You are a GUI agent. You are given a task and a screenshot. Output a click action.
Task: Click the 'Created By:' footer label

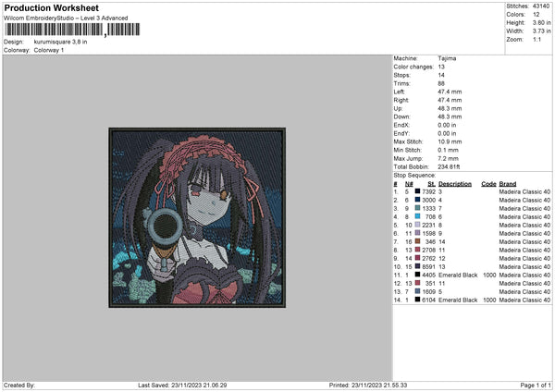click(x=19, y=385)
